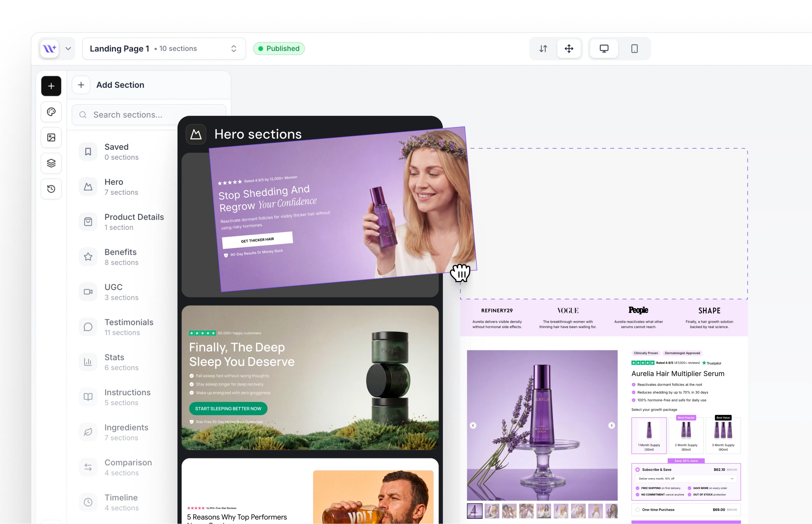Click the reorder sections arrows icon

point(543,49)
